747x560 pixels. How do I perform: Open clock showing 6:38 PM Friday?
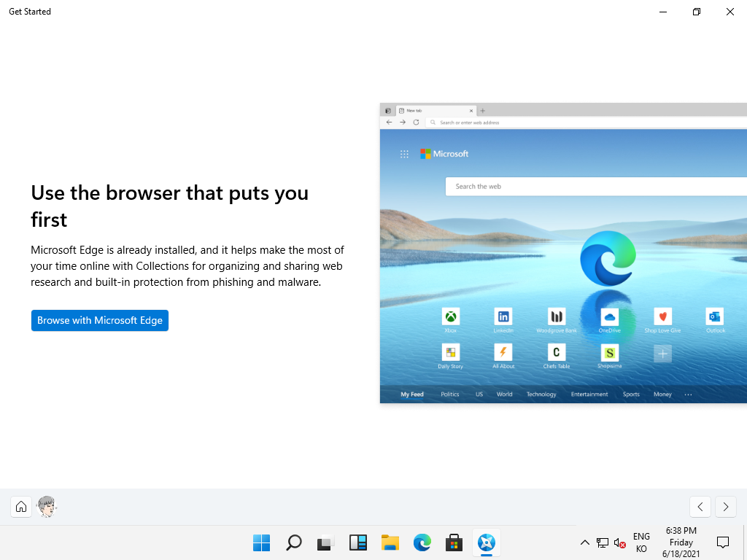pos(681,542)
